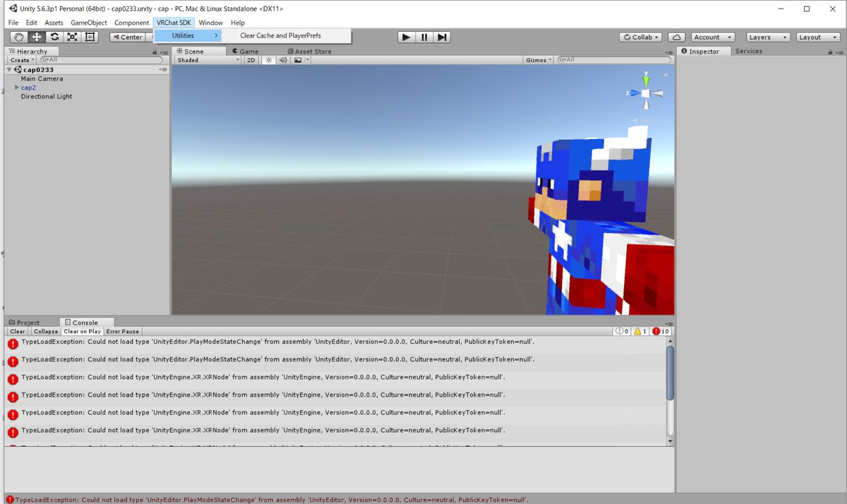Screen dimensions: 847x504
Task: Switch to the Services tab
Action: 749,51
